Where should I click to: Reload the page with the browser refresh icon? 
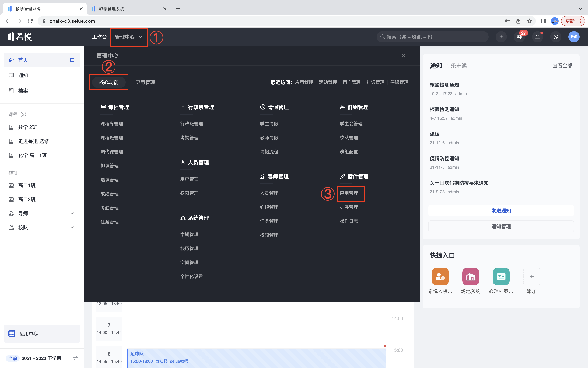[30, 21]
